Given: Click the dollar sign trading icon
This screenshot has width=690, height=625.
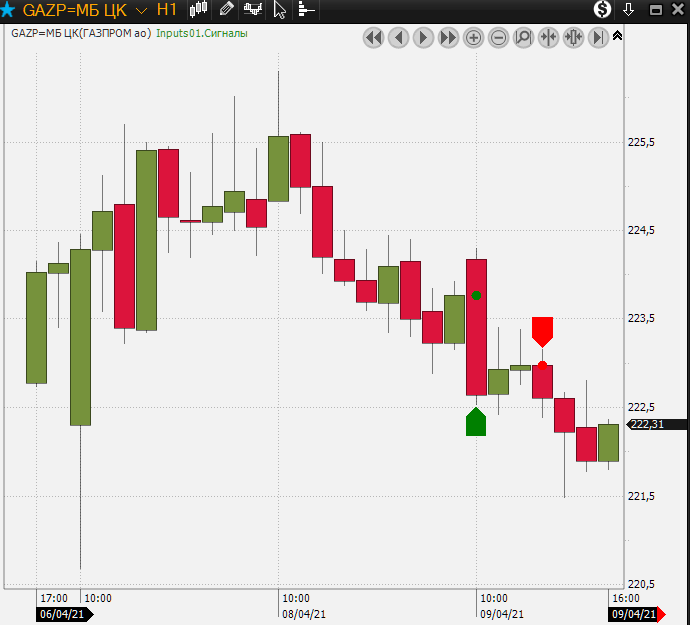Looking at the screenshot, I should pyautogui.click(x=602, y=10).
